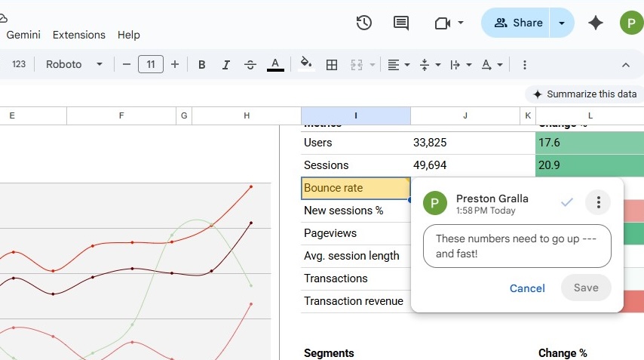Click the Preston Gralla comment avatar
The image size is (644, 360).
(435, 202)
